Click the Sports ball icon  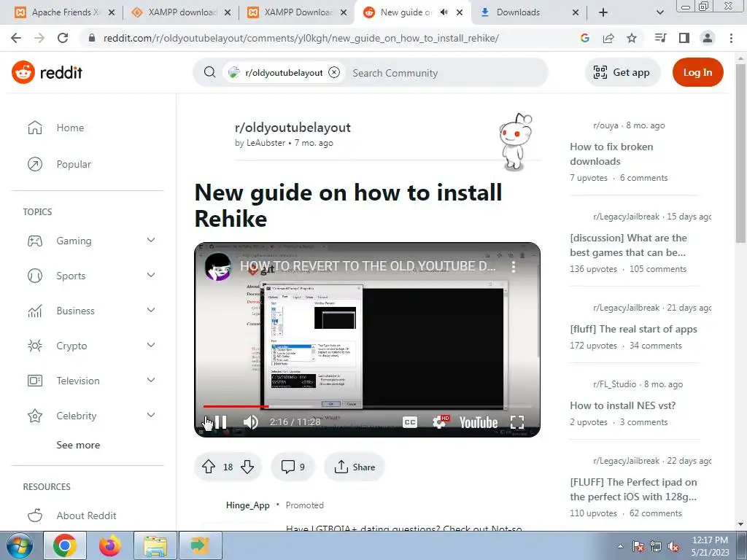(35, 276)
